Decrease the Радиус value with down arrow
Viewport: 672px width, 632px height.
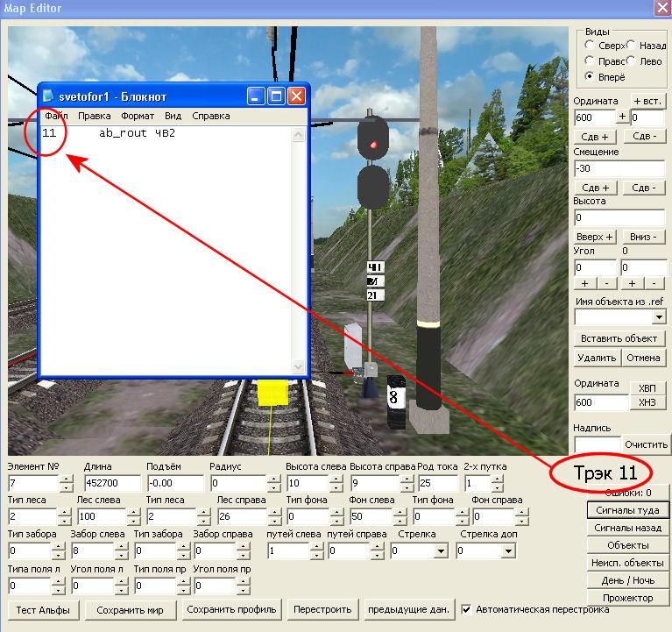(274, 487)
